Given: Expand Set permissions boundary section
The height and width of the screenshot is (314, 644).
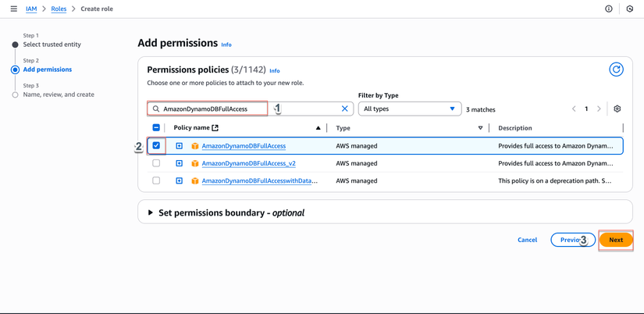Looking at the screenshot, I should 151,212.
